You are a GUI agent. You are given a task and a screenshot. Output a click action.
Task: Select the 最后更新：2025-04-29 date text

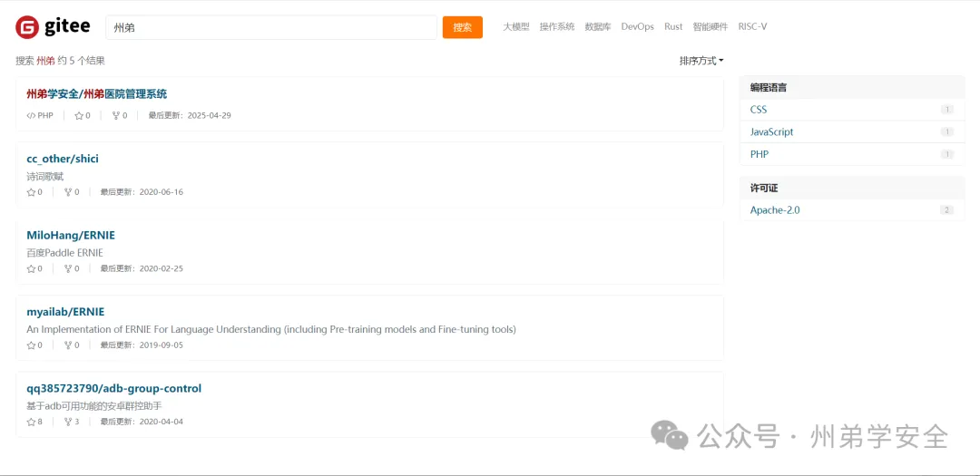point(190,115)
